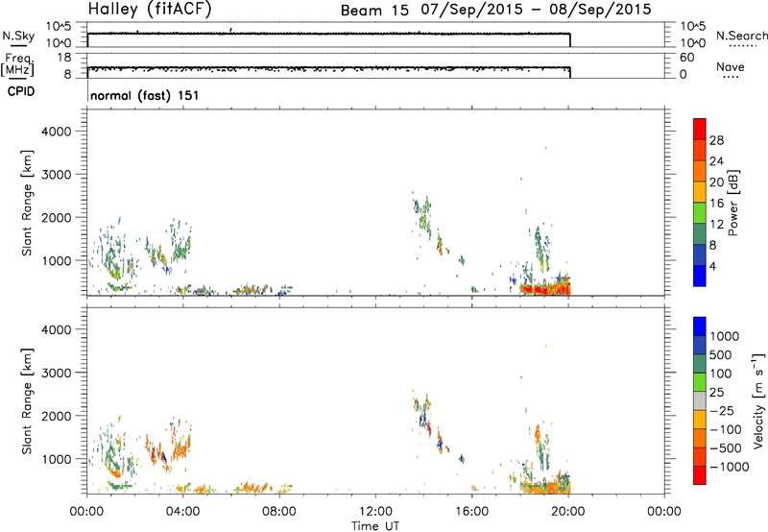Click the blue 1000 segment of the Velocity color bar
The image size is (768, 532).
coord(700,326)
